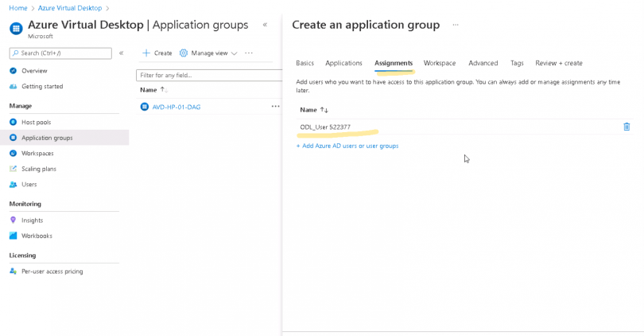Viewport: 644px width, 336px height.
Task: Click the Insights lightbulb icon
Action: (14, 220)
